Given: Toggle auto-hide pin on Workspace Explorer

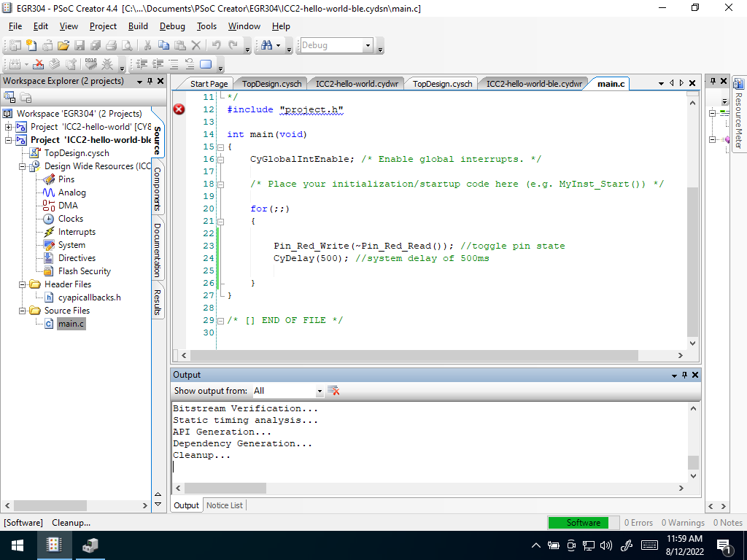Looking at the screenshot, I should tap(150, 82).
